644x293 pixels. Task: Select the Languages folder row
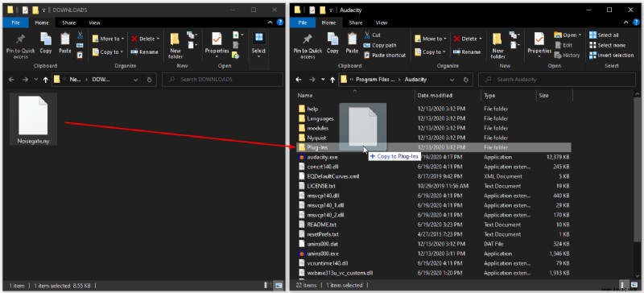click(433, 118)
